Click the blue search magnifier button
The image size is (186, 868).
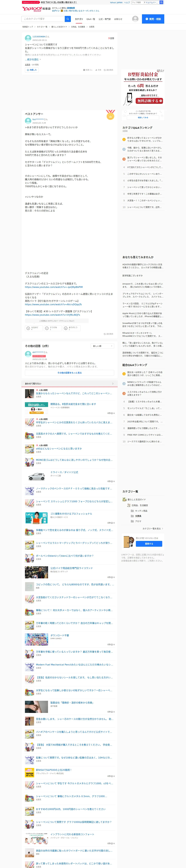pos(68,19)
